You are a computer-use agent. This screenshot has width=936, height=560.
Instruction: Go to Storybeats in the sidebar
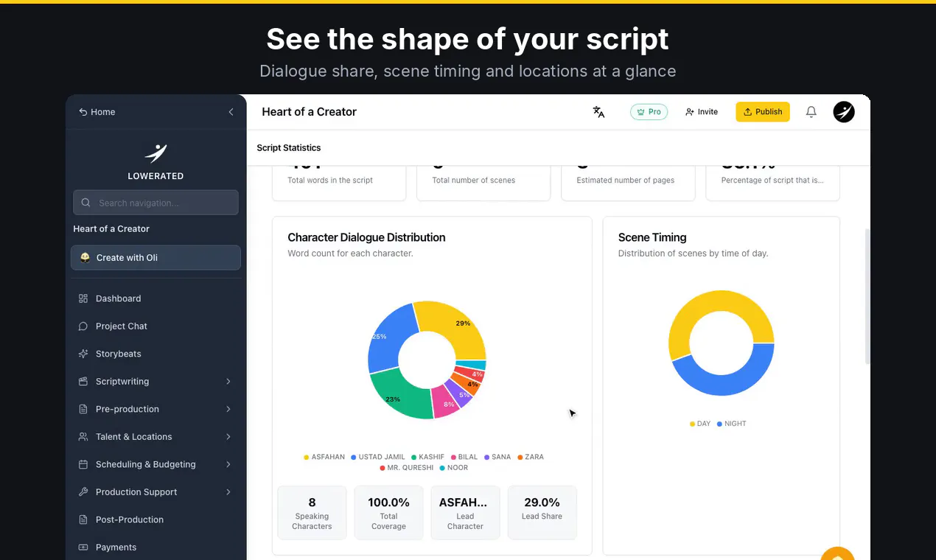click(156, 354)
